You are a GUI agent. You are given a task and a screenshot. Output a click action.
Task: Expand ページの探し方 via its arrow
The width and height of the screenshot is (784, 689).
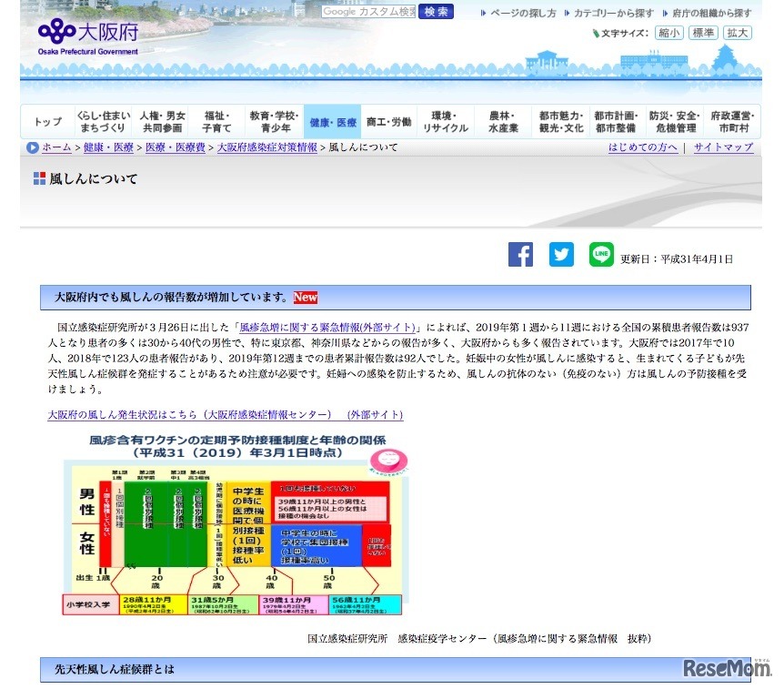483,13
